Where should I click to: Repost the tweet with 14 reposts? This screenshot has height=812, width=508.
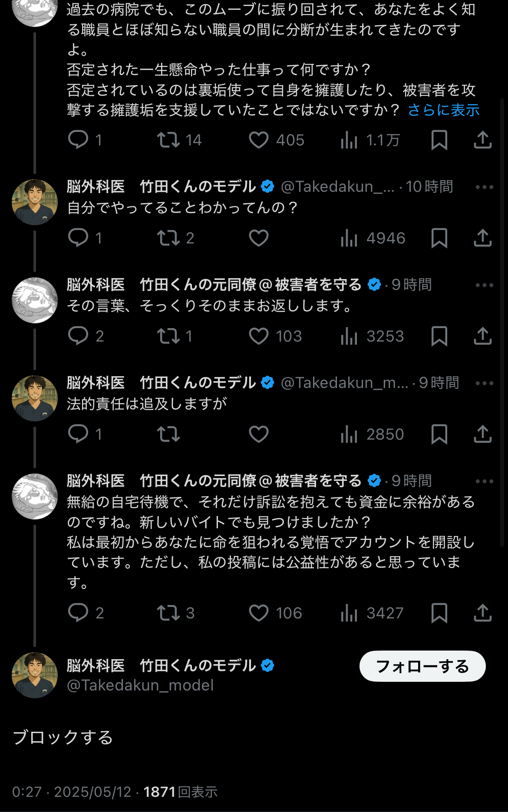click(x=168, y=140)
